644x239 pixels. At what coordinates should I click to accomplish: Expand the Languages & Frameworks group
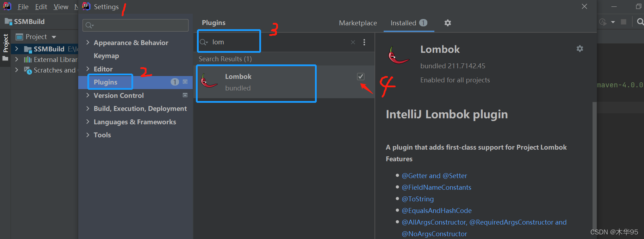click(88, 122)
